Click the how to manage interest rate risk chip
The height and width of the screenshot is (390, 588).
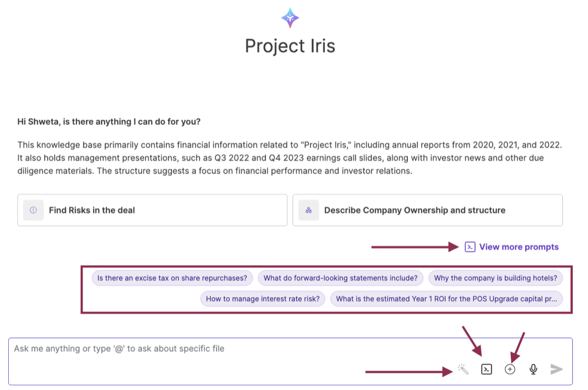(263, 299)
